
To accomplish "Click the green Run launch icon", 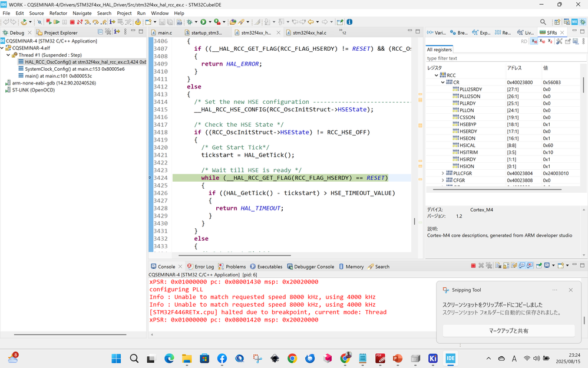I will pyautogui.click(x=203, y=22).
